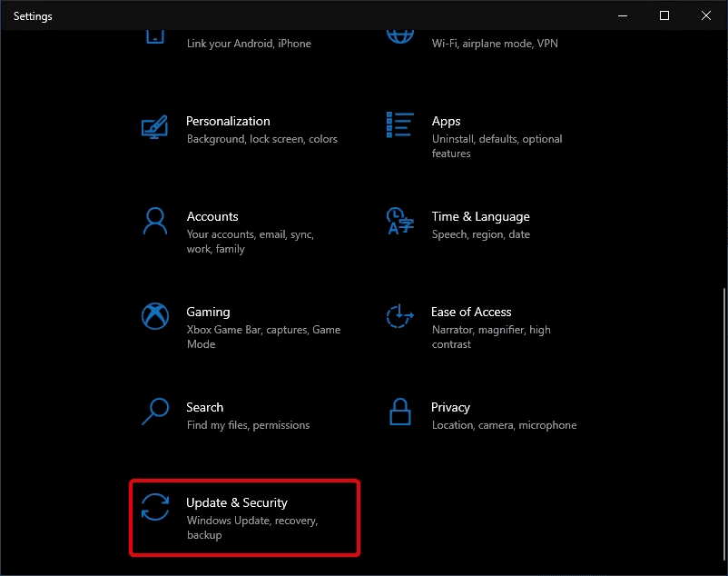Go to Accounts settings heading
Image resolution: width=728 pixels, height=576 pixels.
(212, 216)
